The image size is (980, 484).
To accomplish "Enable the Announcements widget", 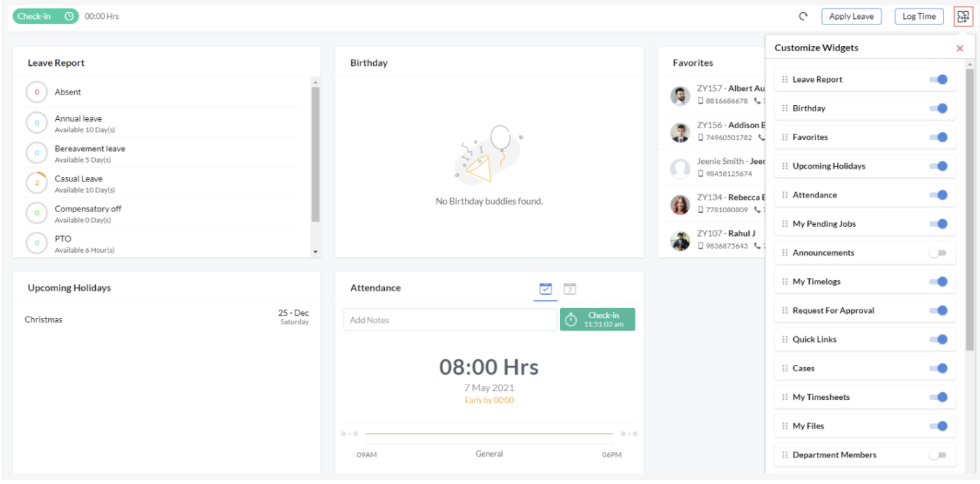I will click(939, 252).
